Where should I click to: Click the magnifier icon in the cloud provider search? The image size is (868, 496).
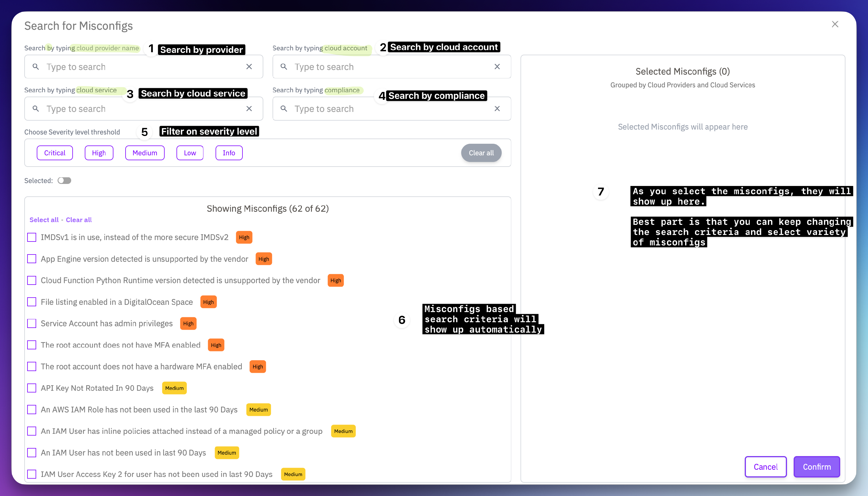[x=36, y=67]
